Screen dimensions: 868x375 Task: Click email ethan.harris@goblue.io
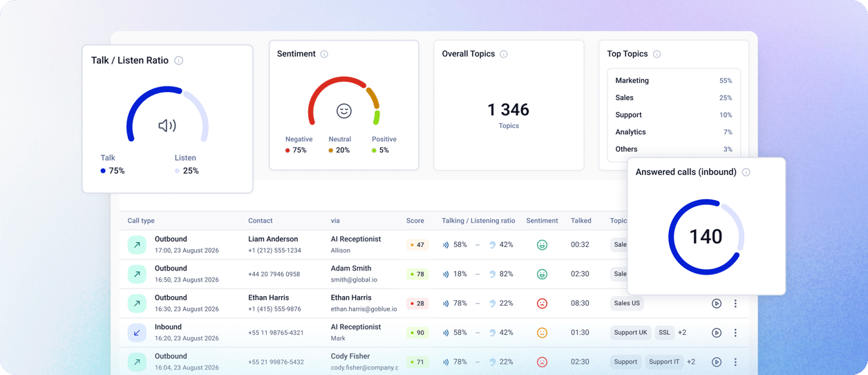(364, 309)
